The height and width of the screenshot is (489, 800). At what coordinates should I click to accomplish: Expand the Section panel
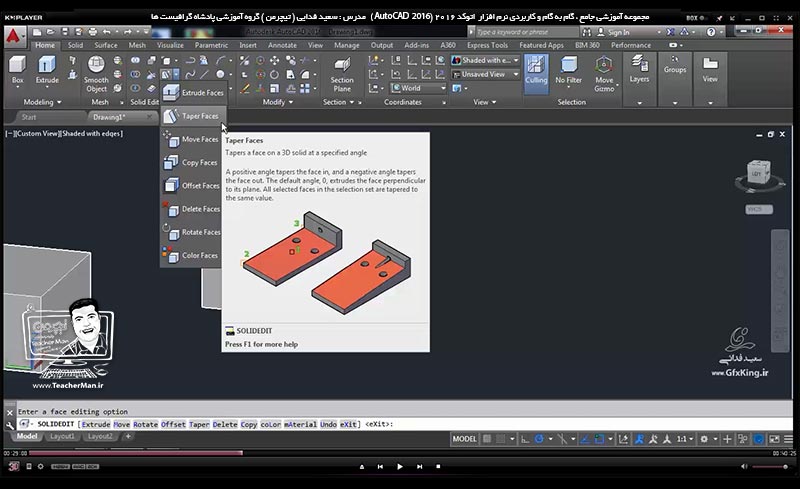(338, 102)
